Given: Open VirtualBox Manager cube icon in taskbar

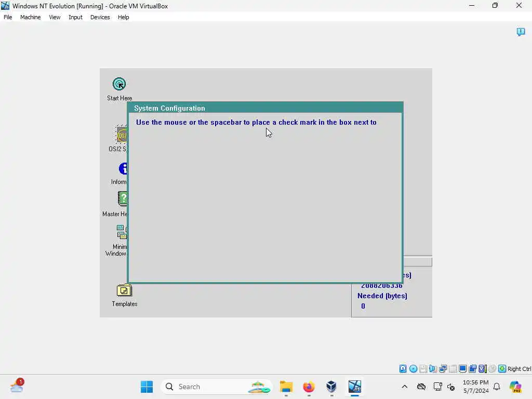Looking at the screenshot, I should pos(331,387).
